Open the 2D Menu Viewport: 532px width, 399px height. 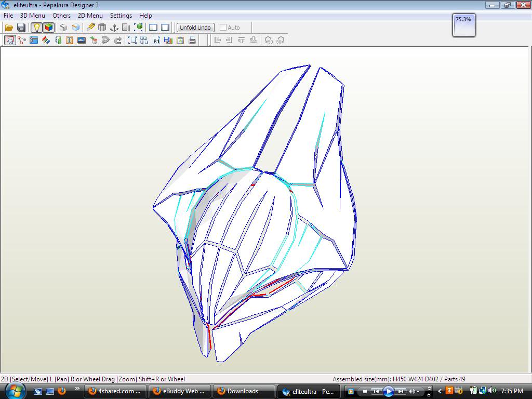(x=90, y=16)
